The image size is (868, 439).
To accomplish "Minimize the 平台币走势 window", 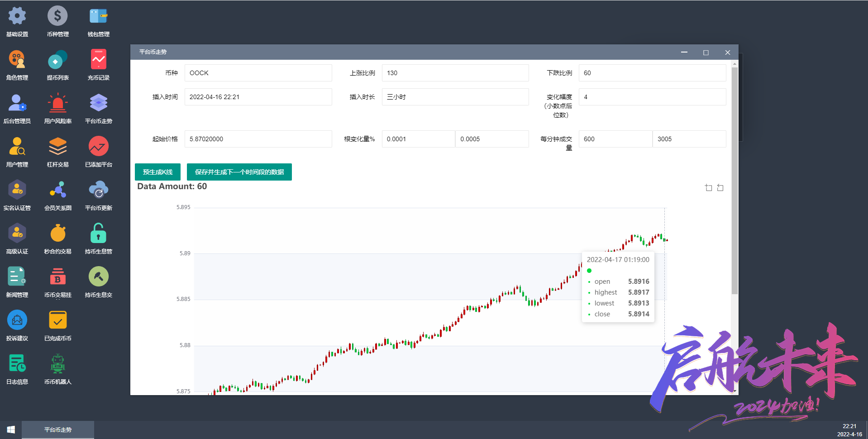I will (x=684, y=52).
